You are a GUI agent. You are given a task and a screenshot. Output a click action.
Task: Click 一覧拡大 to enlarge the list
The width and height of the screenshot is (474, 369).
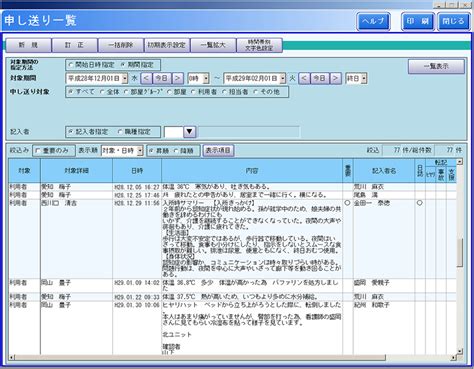[213, 45]
